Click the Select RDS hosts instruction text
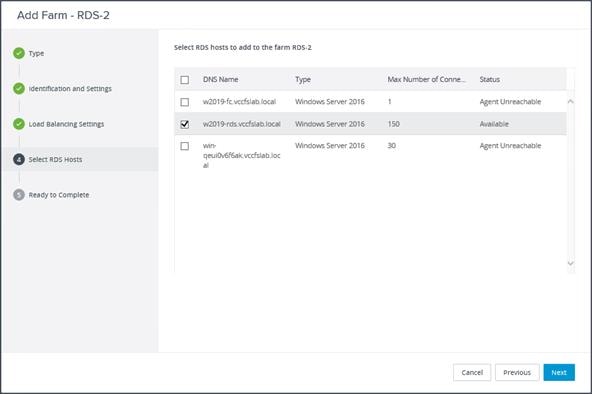The height and width of the screenshot is (394, 592). pyautogui.click(x=243, y=47)
